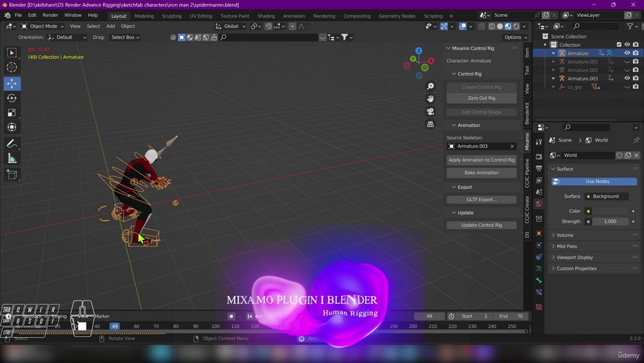Toggle Collection visibility eye icon

(x=627, y=44)
